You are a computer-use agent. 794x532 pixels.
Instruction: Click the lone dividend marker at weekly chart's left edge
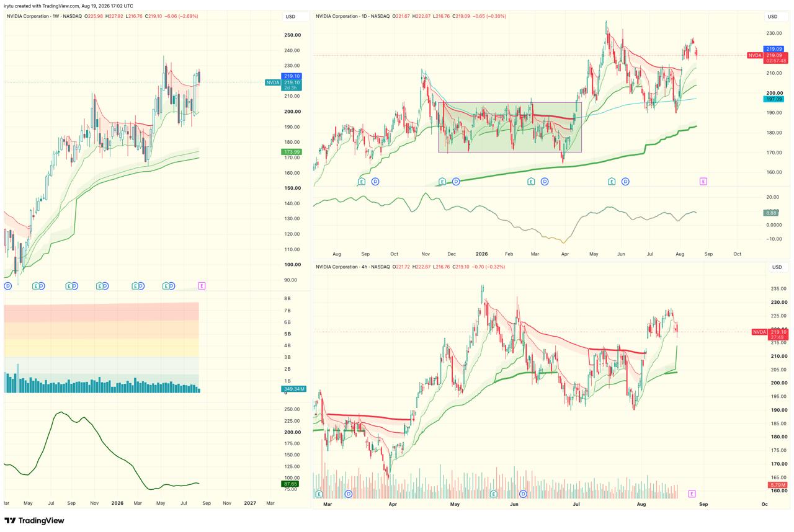tap(7, 285)
